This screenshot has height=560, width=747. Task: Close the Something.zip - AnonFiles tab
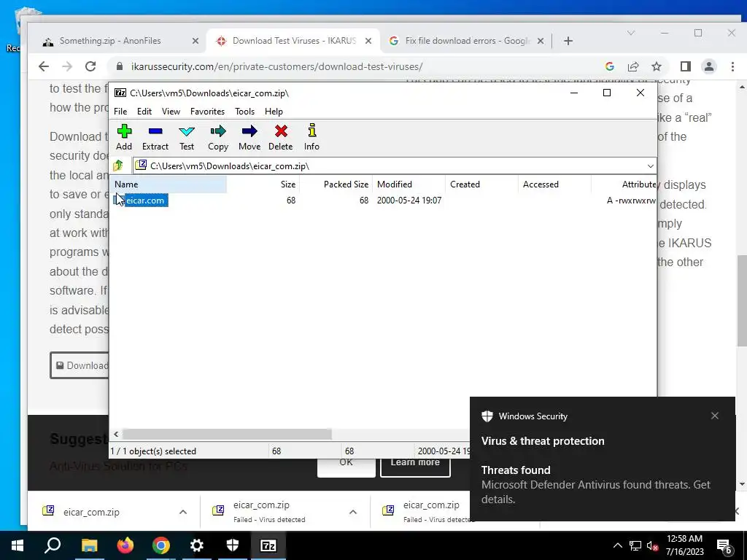[x=196, y=41]
